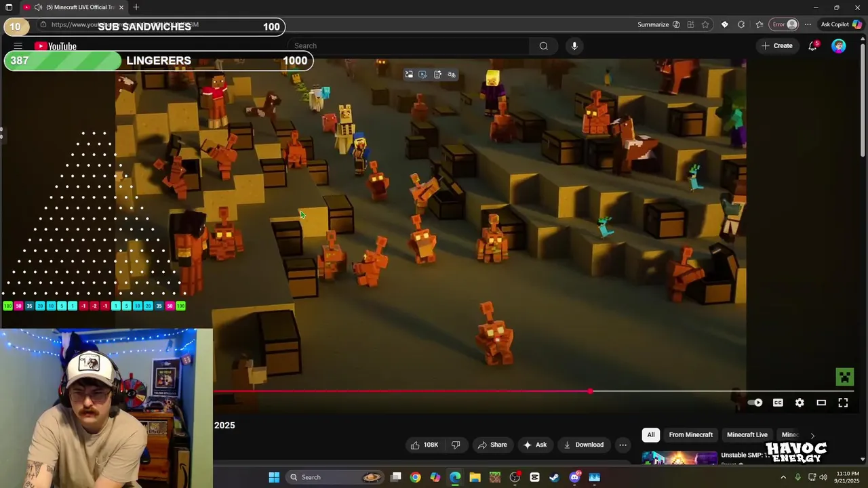This screenshot has height=488, width=868.
Task: Close the Minecraft LIVE browser tab
Action: pyautogui.click(x=121, y=7)
